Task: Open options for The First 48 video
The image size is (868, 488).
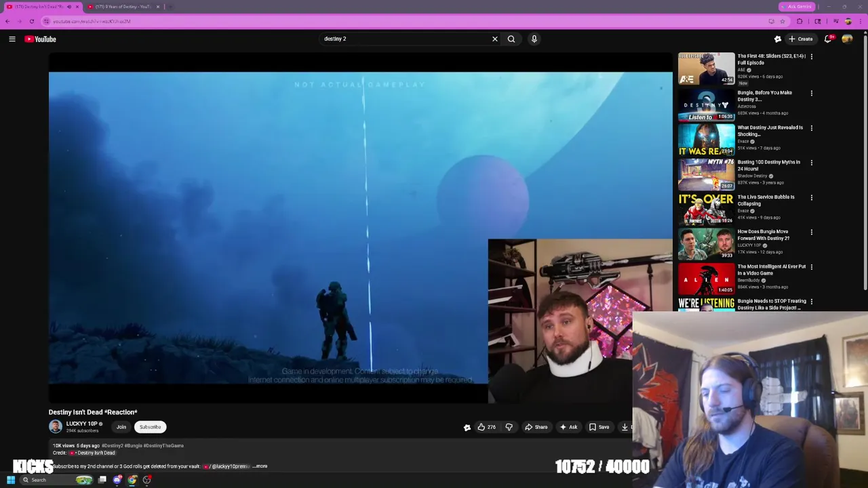Action: (811, 57)
